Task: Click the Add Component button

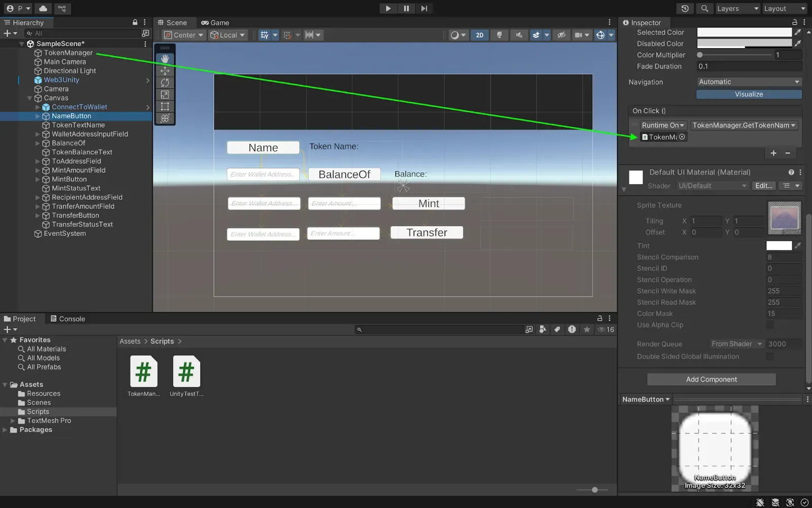Action: coord(711,379)
